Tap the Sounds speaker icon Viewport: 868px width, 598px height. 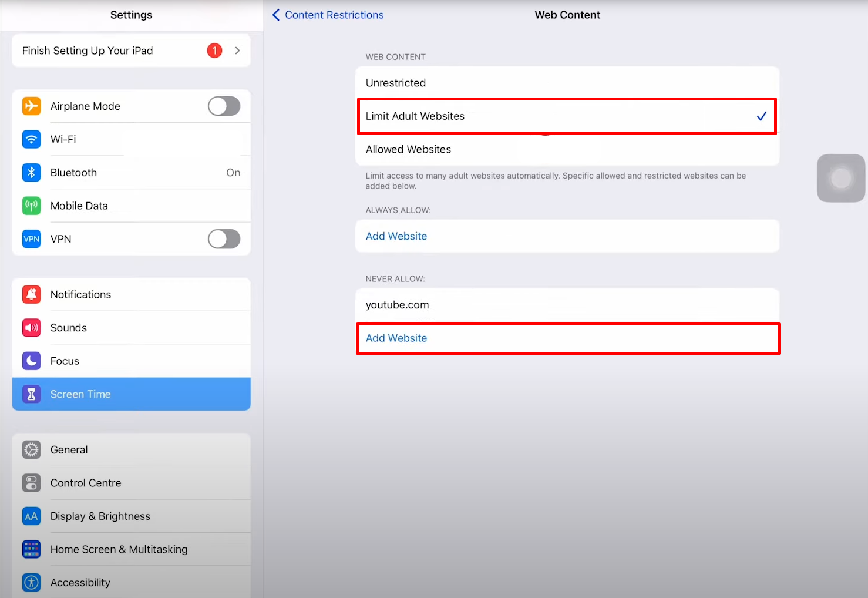tap(32, 328)
